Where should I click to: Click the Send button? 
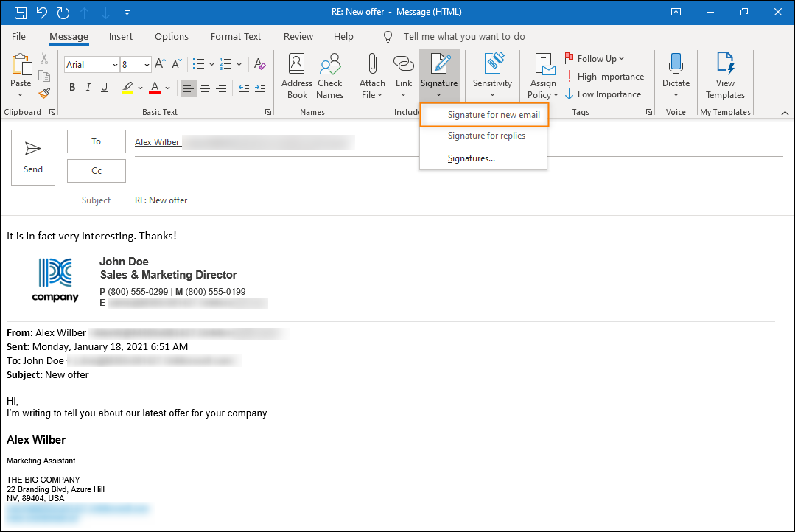click(32, 157)
